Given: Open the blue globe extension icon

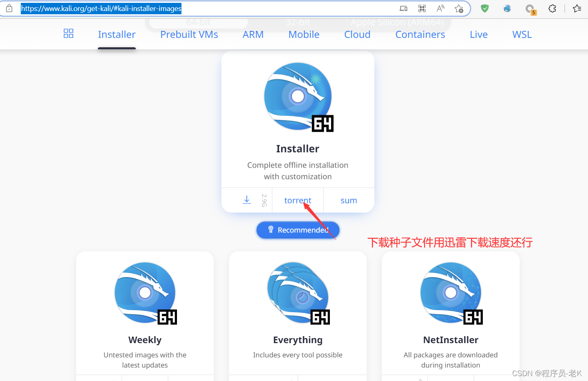Looking at the screenshot, I should click(x=507, y=8).
